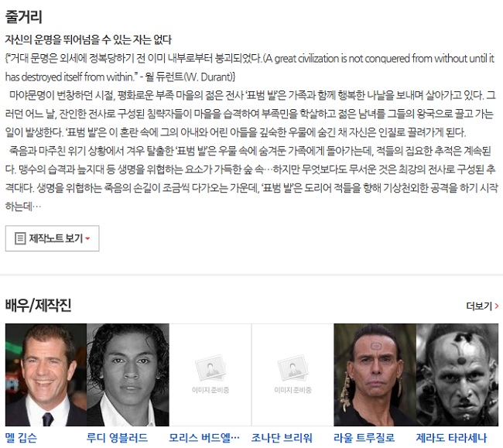Click the document icon in 제작노트 보기

tap(20, 238)
